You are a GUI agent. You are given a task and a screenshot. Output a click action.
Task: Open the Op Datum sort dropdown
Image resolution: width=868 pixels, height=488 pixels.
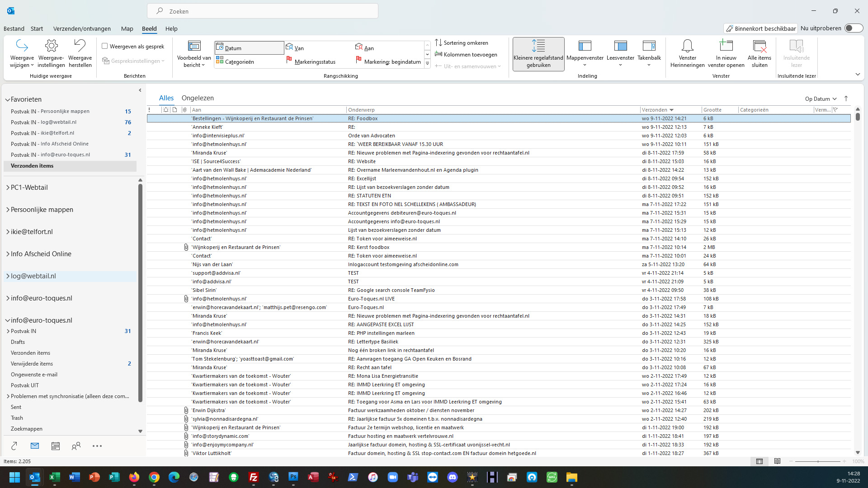pos(821,99)
